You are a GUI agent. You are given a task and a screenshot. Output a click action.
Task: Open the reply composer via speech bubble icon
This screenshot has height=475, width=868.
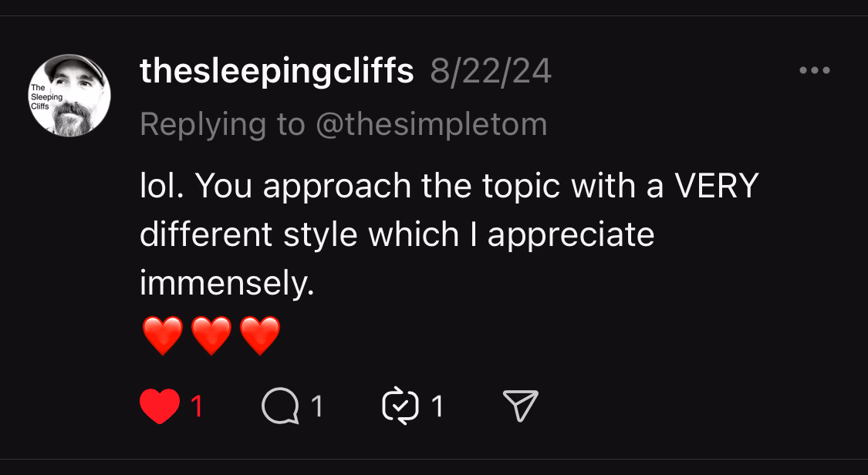point(279,406)
